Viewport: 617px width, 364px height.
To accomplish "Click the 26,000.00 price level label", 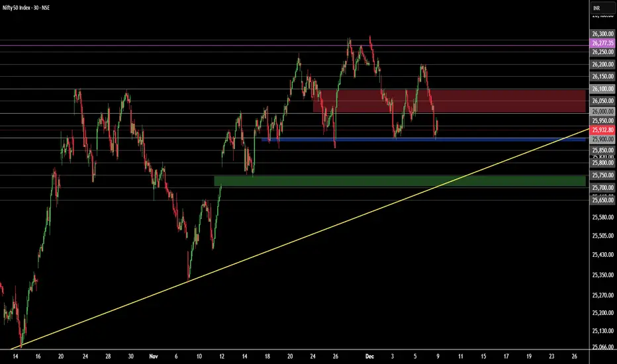I will pos(602,112).
